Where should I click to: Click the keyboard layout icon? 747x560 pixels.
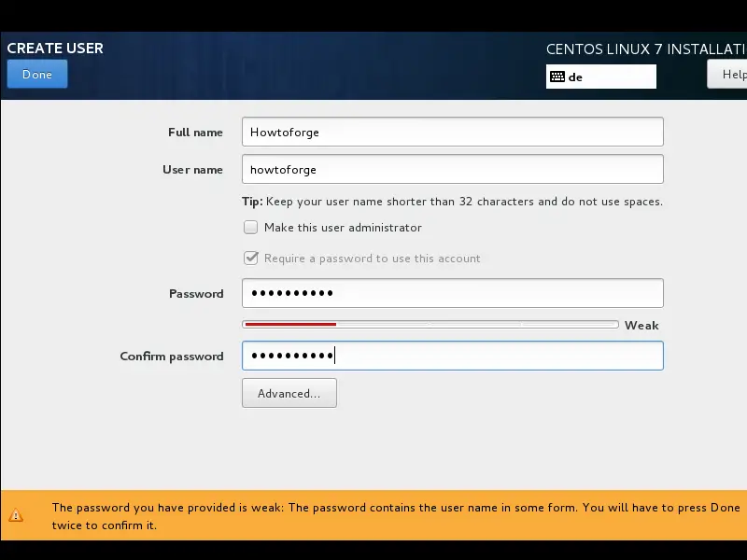(557, 77)
